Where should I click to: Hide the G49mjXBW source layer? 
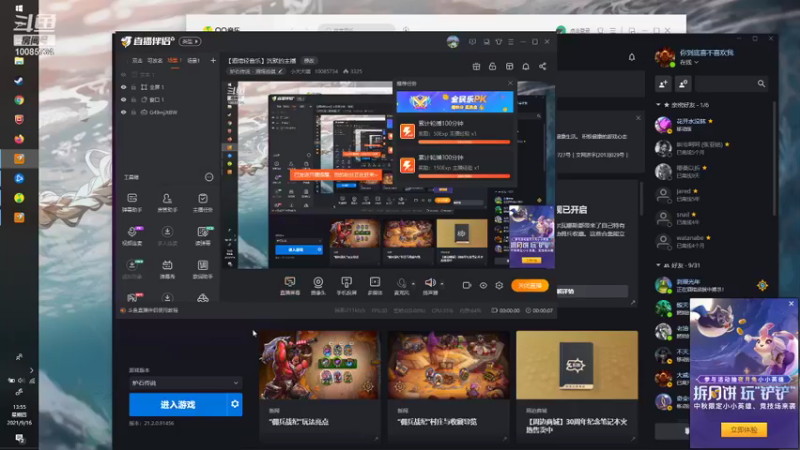tap(123, 112)
